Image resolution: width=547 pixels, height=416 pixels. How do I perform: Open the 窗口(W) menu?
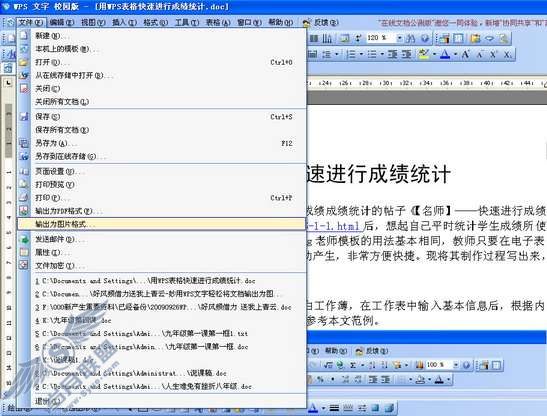tap(249, 23)
